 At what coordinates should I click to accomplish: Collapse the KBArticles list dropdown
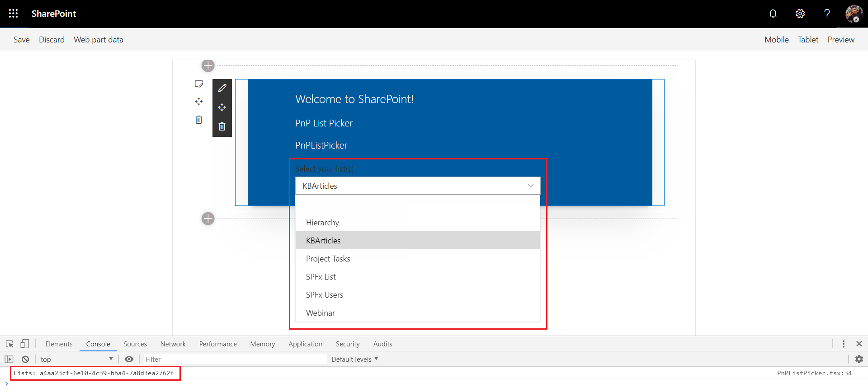(x=530, y=186)
